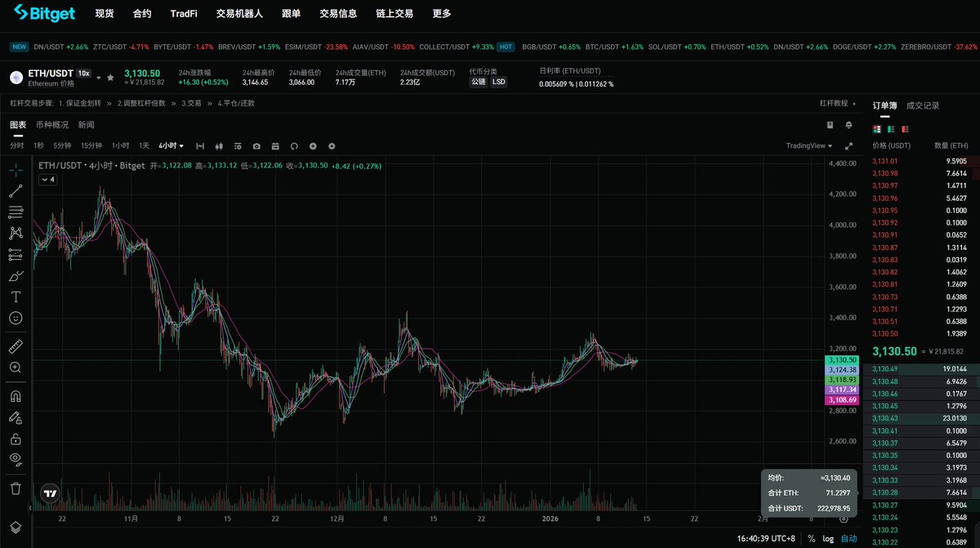This screenshot has height=548, width=980.
Task: Open the TradingView chart source dropdown
Action: (x=809, y=146)
